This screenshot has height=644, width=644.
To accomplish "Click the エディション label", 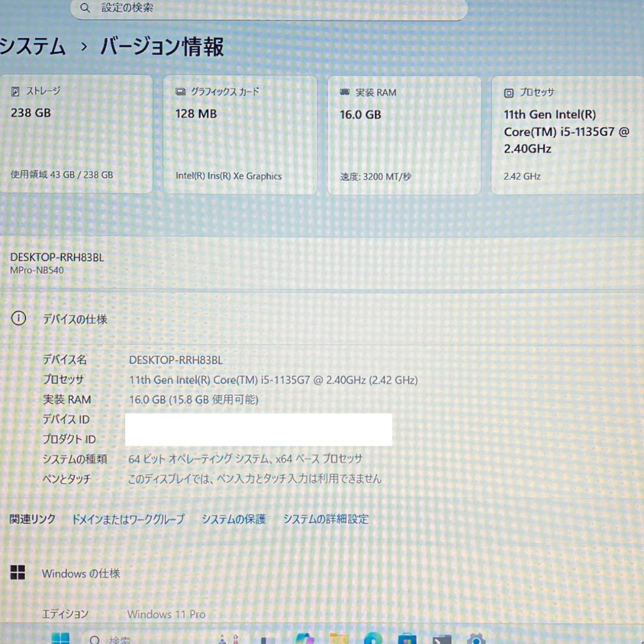I will point(66,614).
